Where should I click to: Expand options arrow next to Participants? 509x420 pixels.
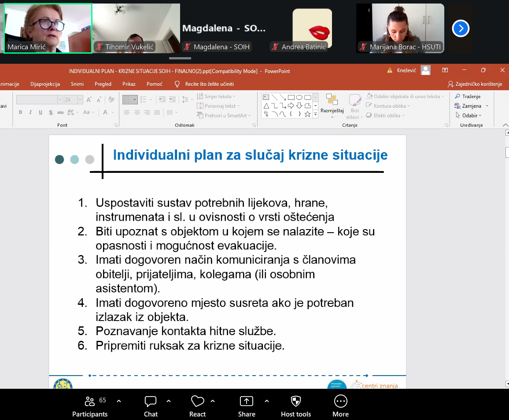pyautogui.click(x=118, y=401)
